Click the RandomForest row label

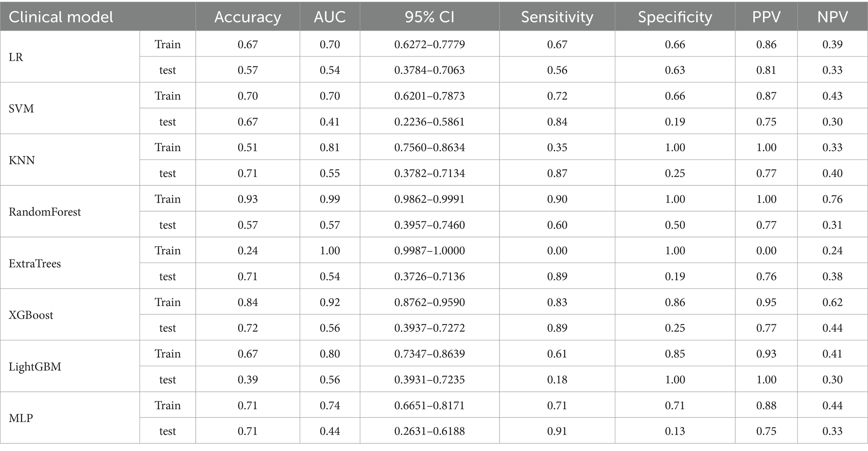[45, 212]
